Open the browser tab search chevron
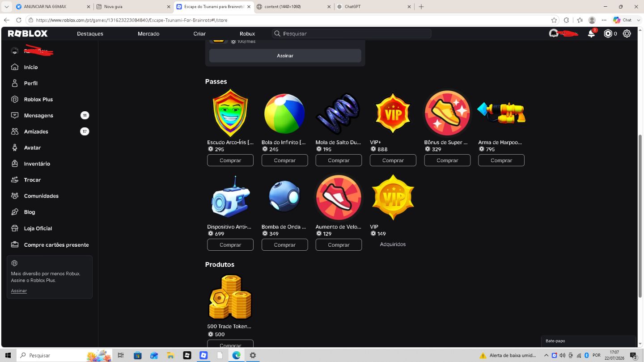 click(x=6, y=7)
